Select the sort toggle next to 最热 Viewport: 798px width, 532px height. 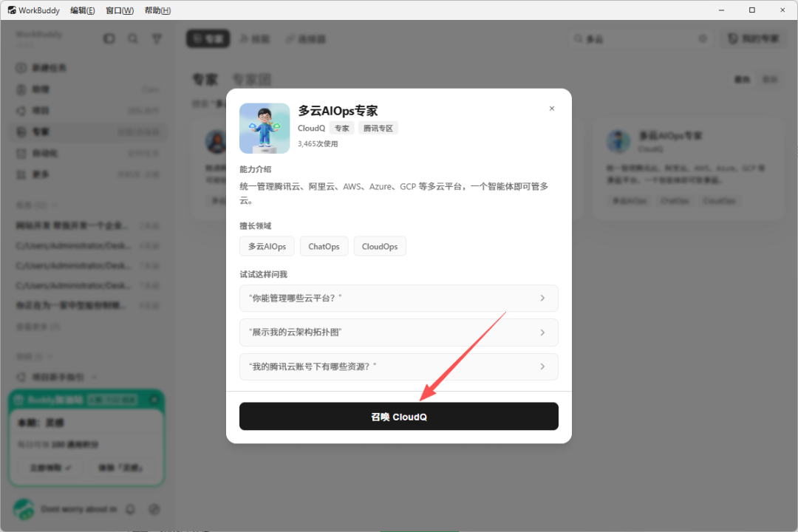769,79
